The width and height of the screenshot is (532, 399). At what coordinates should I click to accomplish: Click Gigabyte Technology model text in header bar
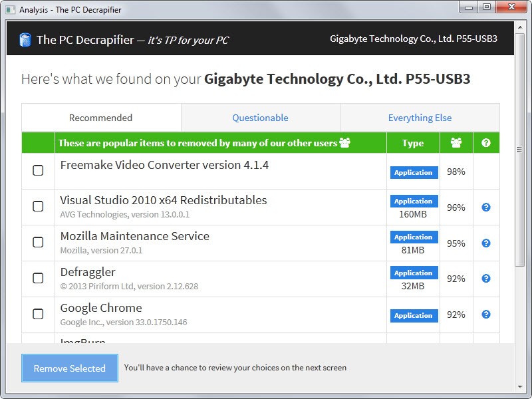(x=414, y=39)
